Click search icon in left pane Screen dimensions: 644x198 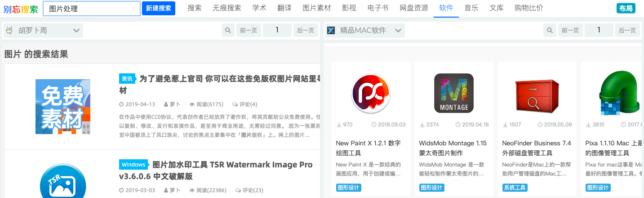(x=228, y=31)
